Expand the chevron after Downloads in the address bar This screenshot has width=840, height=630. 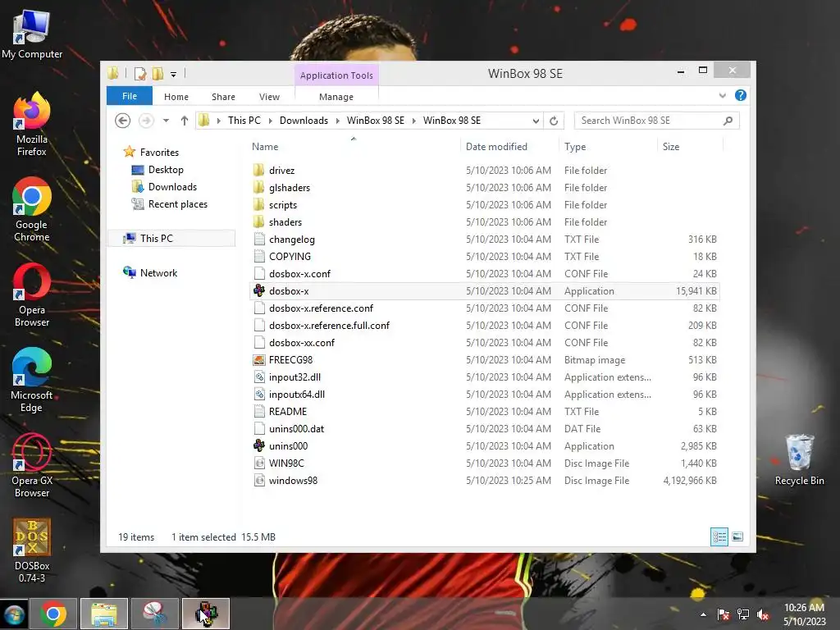[337, 121]
